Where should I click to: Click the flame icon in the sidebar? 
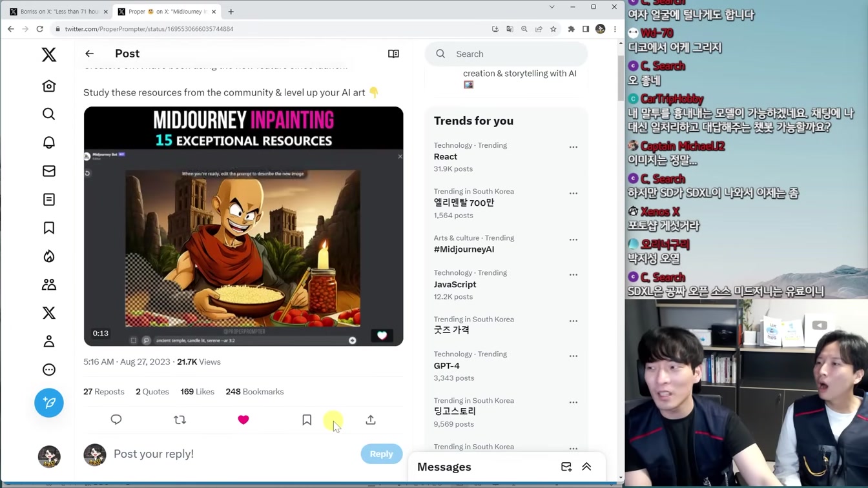pyautogui.click(x=49, y=256)
